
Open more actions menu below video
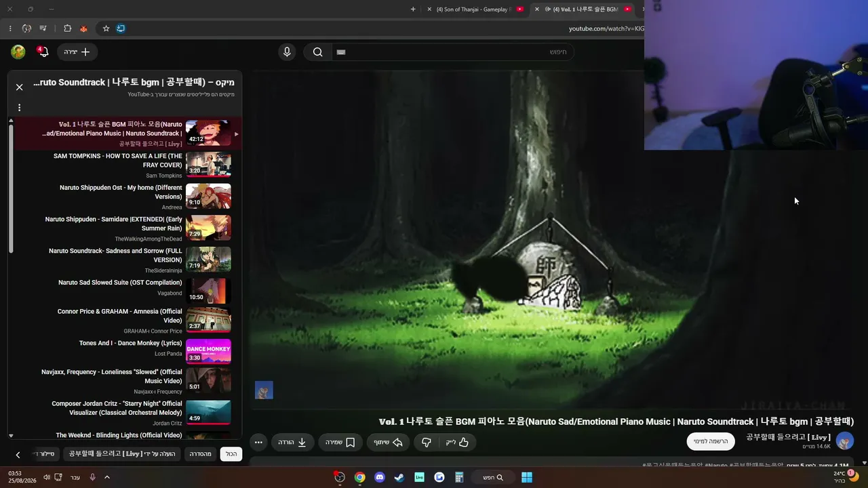258,443
